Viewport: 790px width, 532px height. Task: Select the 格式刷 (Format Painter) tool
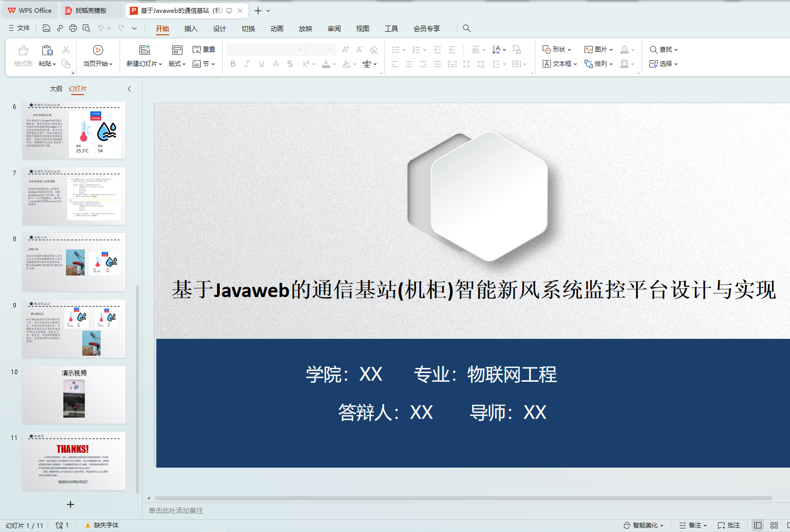(x=22, y=55)
